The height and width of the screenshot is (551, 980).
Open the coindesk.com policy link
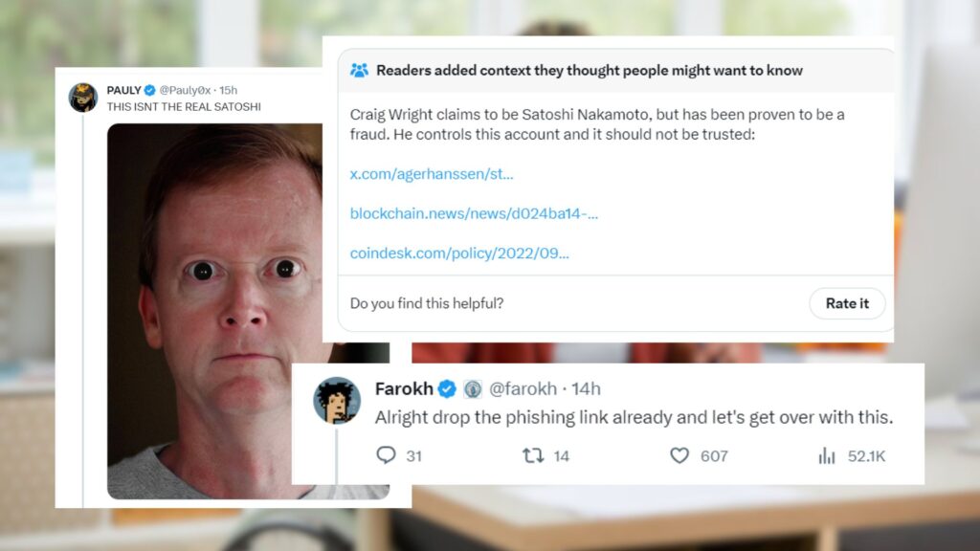click(x=459, y=253)
